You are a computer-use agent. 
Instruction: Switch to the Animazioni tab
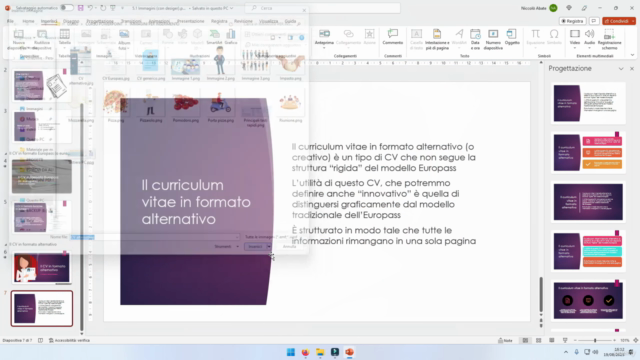tap(159, 21)
